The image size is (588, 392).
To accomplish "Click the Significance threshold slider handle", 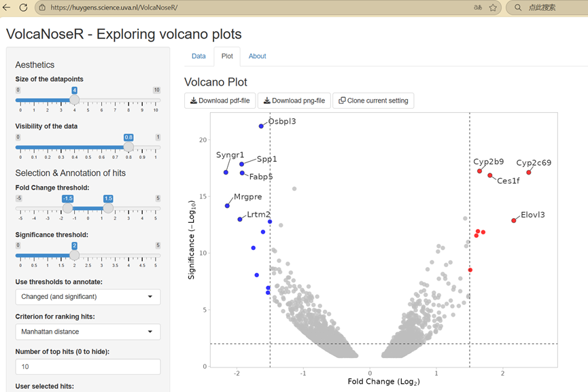I will click(75, 255).
